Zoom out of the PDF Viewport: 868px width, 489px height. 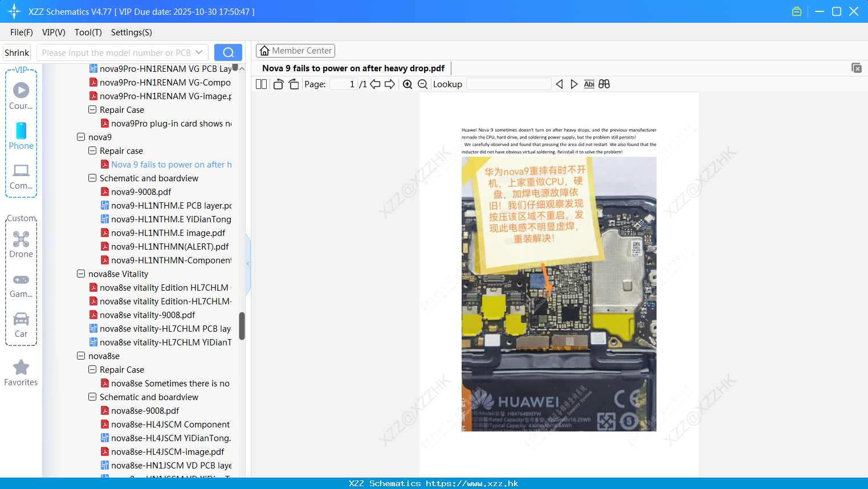422,84
